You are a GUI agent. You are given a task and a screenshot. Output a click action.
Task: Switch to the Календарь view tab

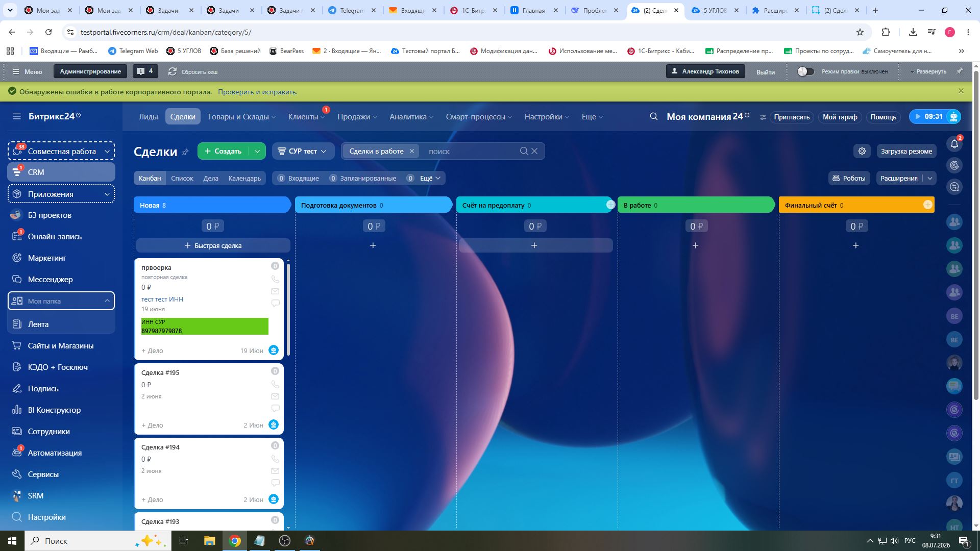[x=244, y=178]
